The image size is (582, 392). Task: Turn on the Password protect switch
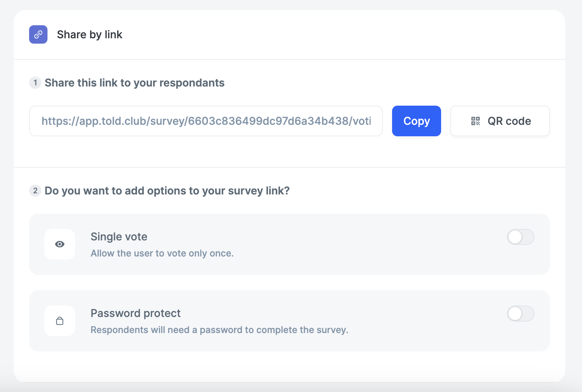point(521,314)
